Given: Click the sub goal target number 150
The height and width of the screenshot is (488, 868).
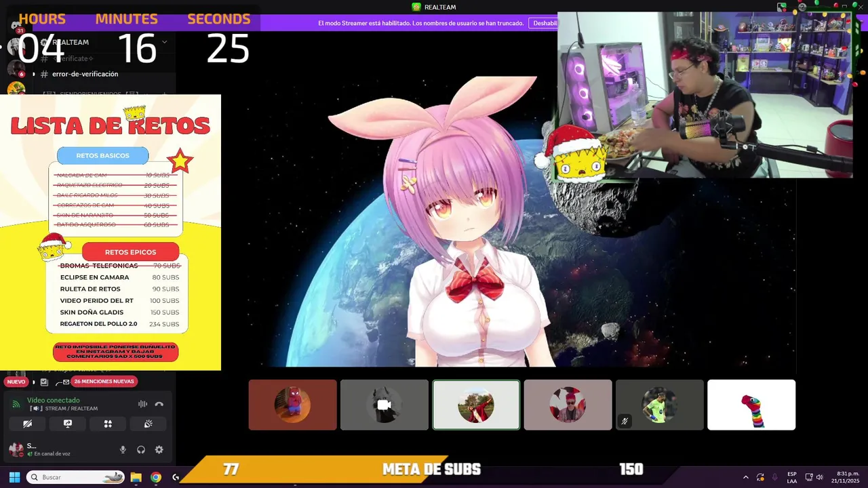Looking at the screenshot, I should coord(631,469).
